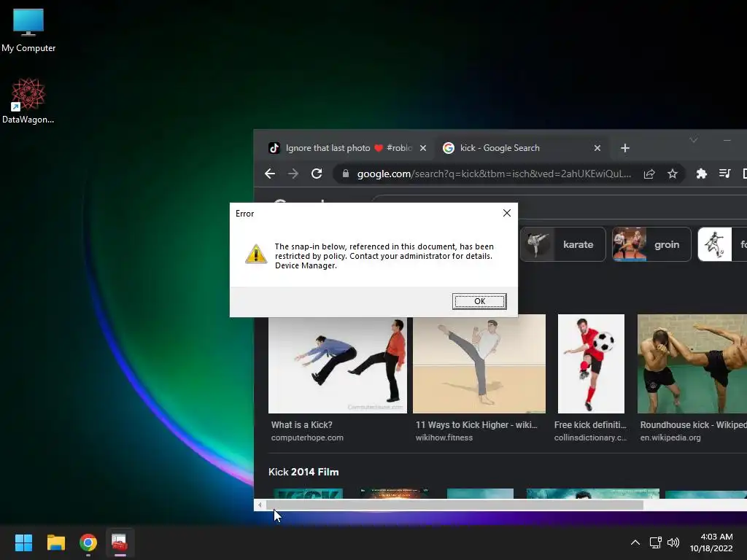Click the en.wikipedia.org source link
747x560 pixels.
click(670, 437)
